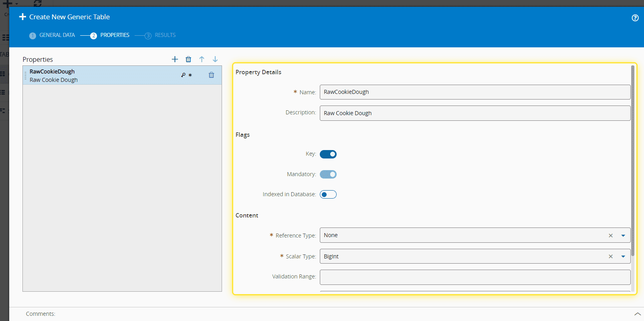The height and width of the screenshot is (321, 644).
Task: Click the Name input field
Action: [475, 92]
